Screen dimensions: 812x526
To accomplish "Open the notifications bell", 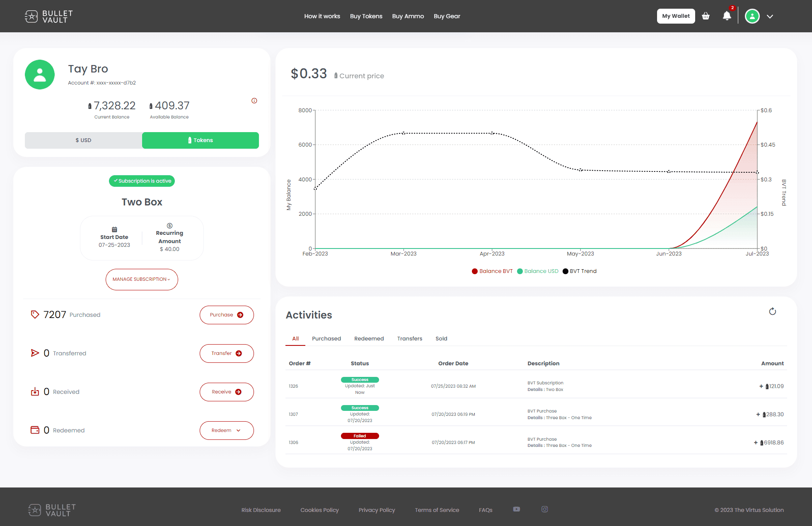I will point(727,16).
